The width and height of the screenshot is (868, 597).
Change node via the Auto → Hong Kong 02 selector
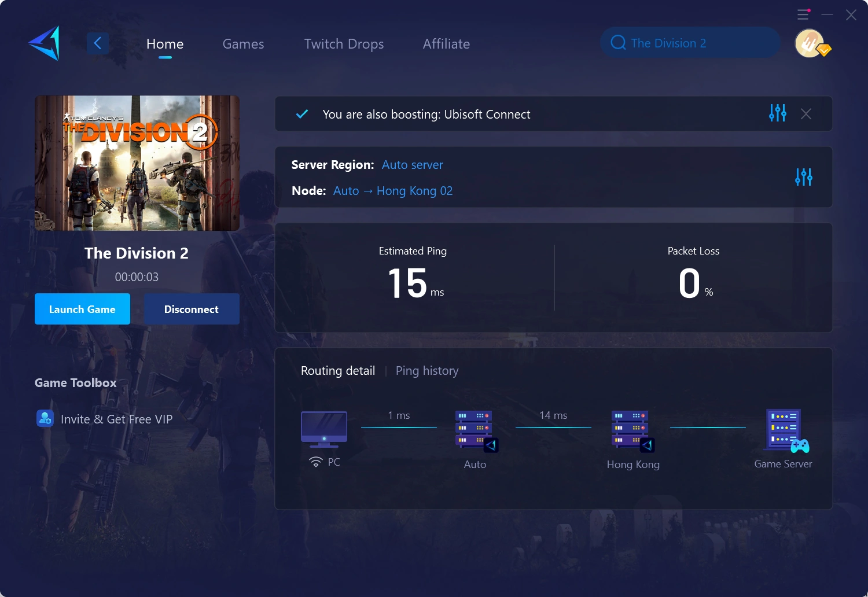point(393,191)
